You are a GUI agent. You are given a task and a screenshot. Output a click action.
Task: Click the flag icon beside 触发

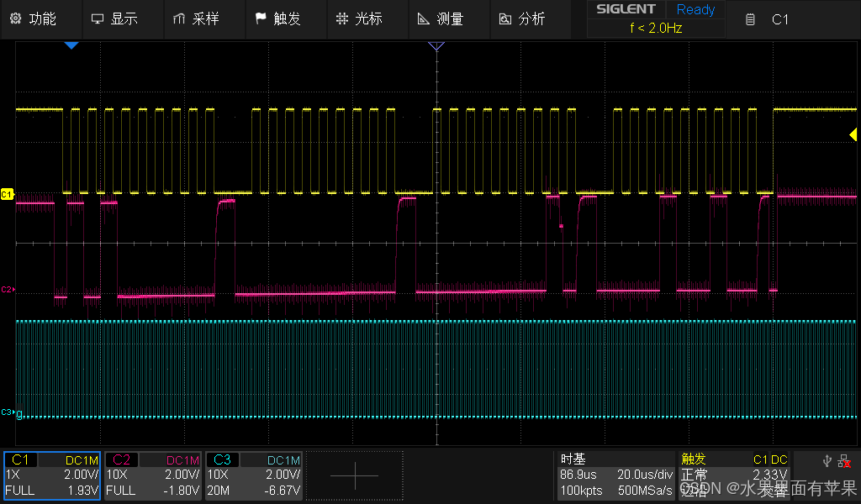tap(261, 18)
